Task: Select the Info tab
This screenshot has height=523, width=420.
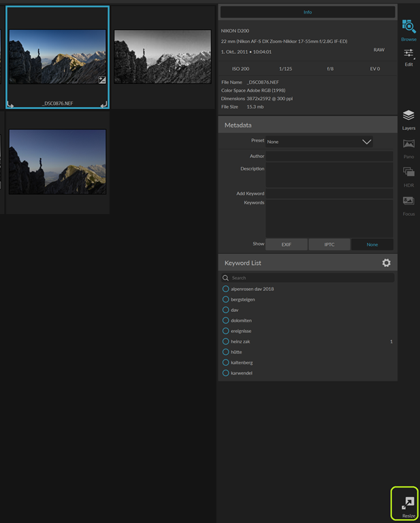Action: 307,12
